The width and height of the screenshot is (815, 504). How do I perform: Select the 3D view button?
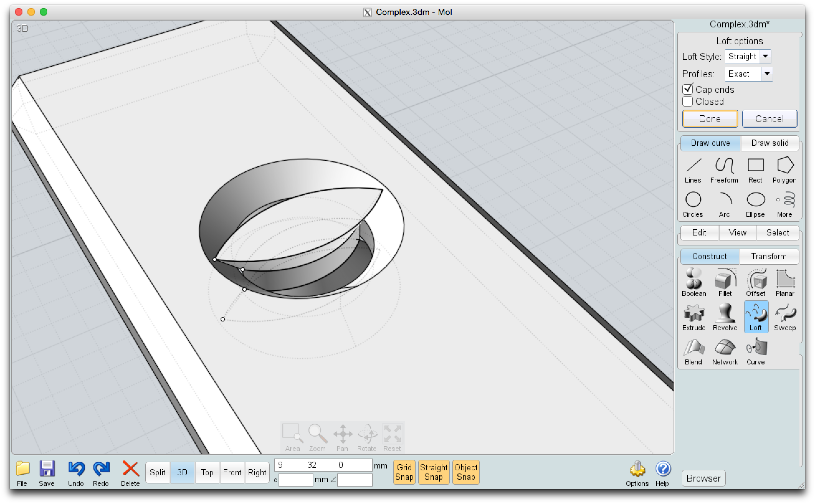182,472
